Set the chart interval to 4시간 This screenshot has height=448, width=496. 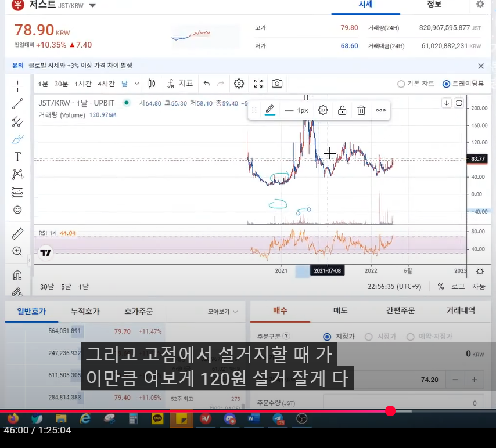pos(106,84)
